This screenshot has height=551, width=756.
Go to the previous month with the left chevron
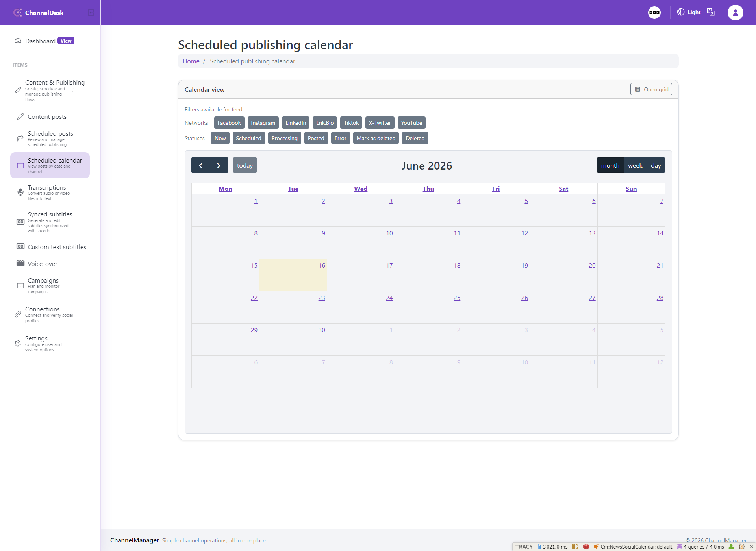click(x=201, y=165)
